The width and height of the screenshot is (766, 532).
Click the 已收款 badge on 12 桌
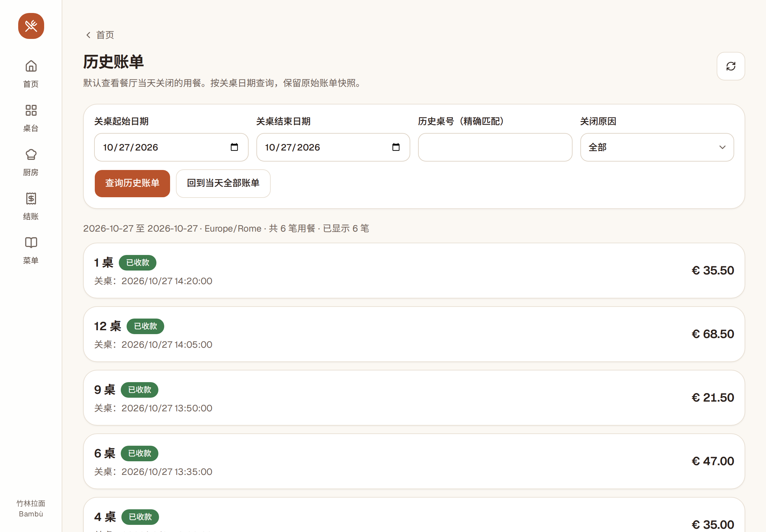pyautogui.click(x=145, y=326)
